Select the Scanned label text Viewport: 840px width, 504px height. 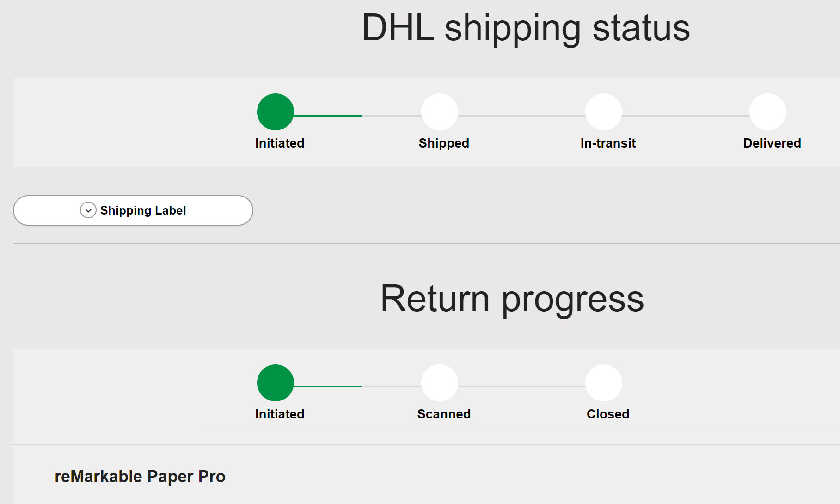click(x=444, y=414)
